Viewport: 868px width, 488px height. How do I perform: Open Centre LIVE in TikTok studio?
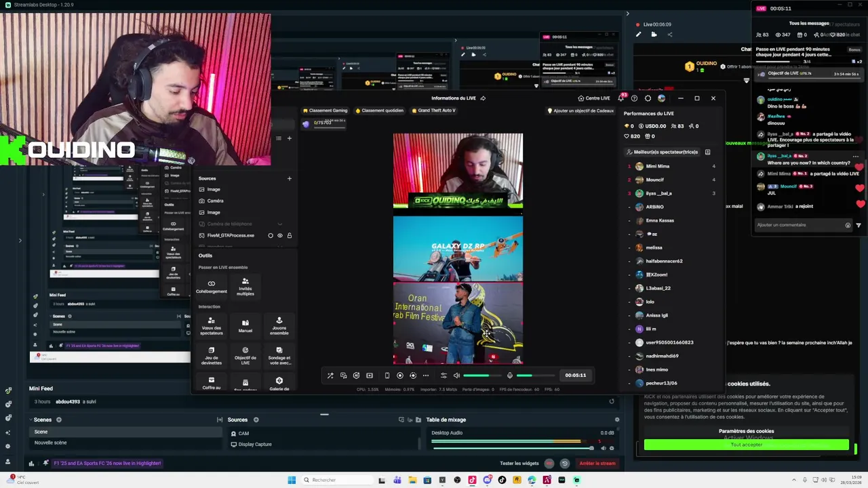click(594, 98)
